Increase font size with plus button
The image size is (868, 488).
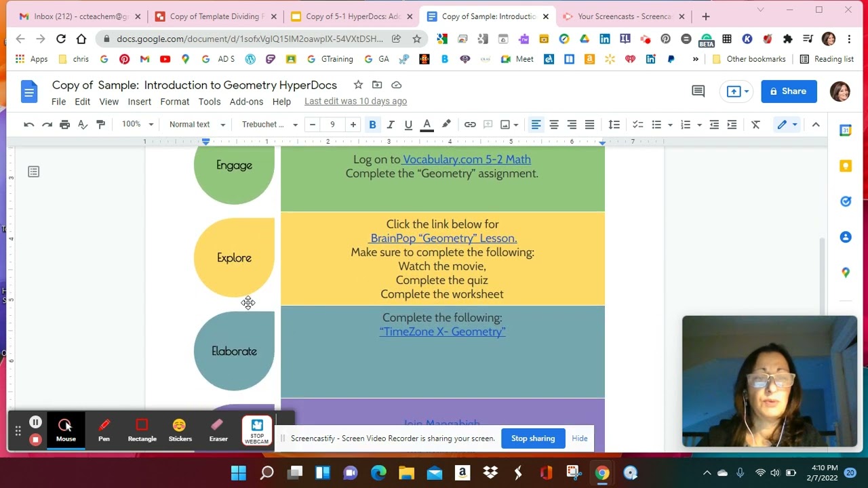click(x=353, y=125)
